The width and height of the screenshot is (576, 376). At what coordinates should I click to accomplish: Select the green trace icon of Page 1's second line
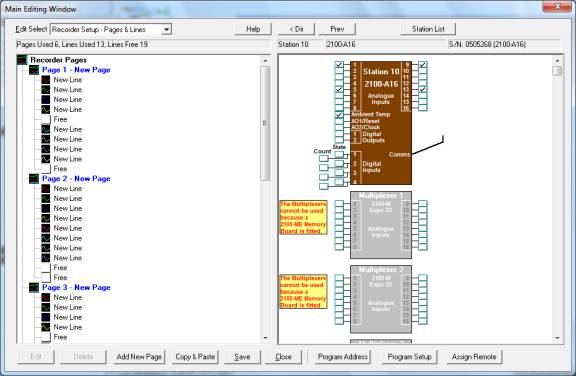point(46,90)
